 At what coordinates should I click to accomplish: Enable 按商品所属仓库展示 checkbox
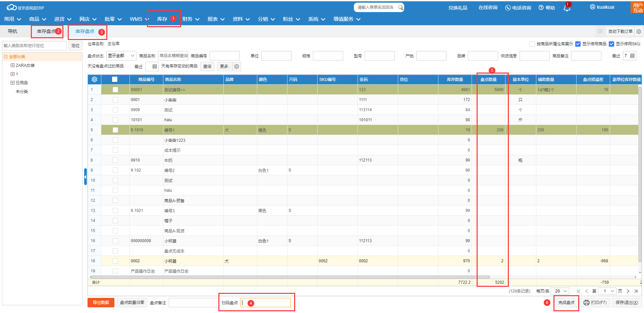532,44
